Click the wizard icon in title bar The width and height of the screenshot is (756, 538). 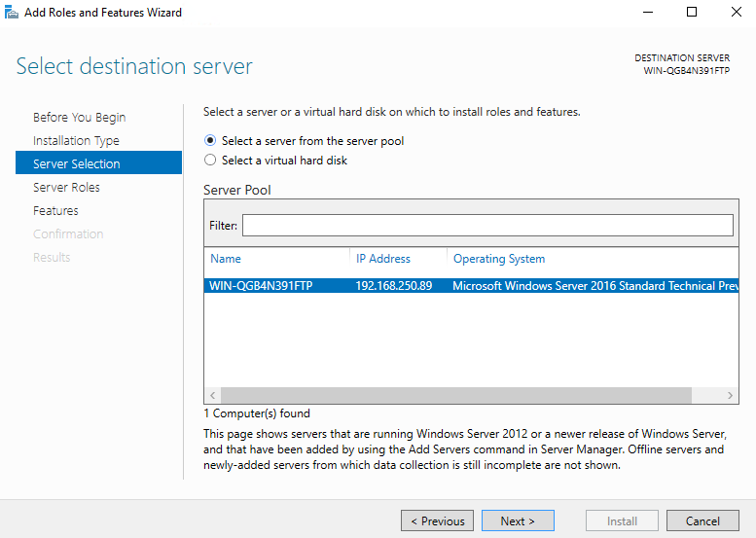[11, 12]
